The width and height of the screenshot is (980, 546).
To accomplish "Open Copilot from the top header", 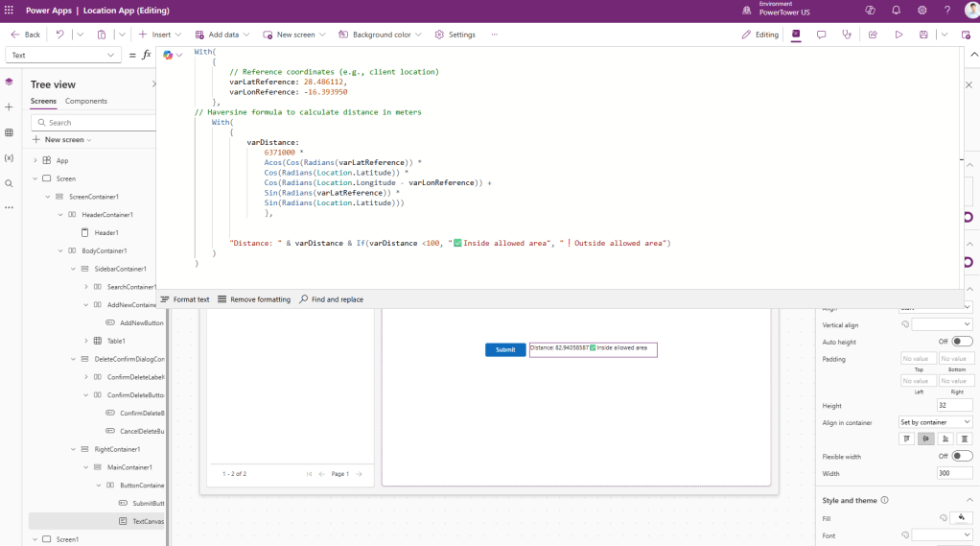I will 870,10.
